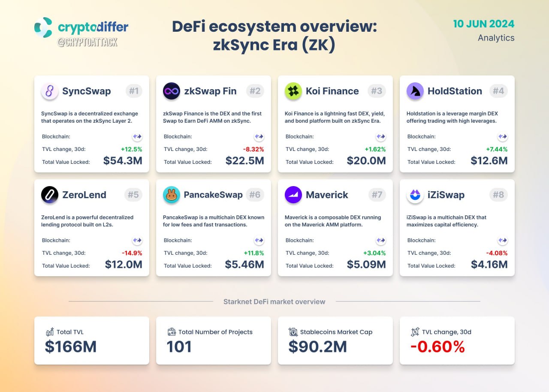
Task: Click the zkSwap Fin infinity logo
Action: click(x=172, y=91)
